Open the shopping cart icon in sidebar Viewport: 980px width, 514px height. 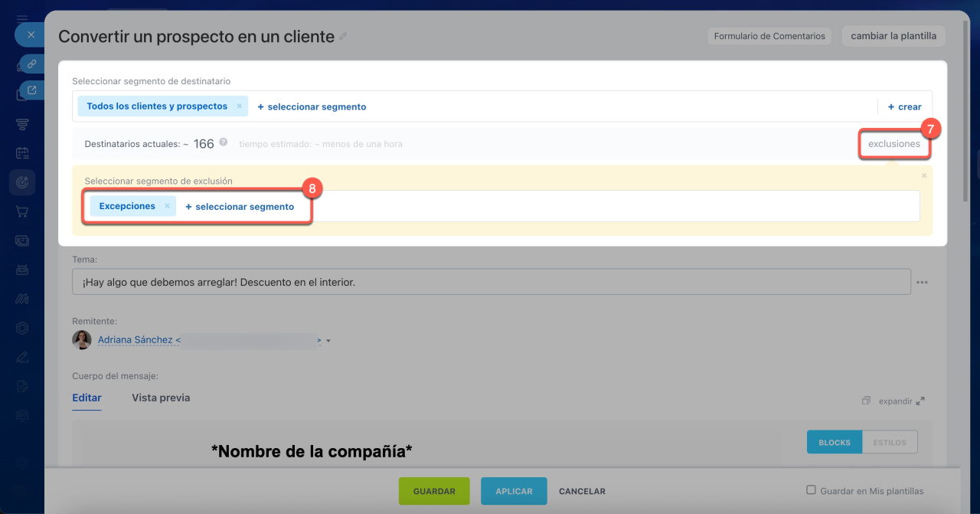click(22, 211)
